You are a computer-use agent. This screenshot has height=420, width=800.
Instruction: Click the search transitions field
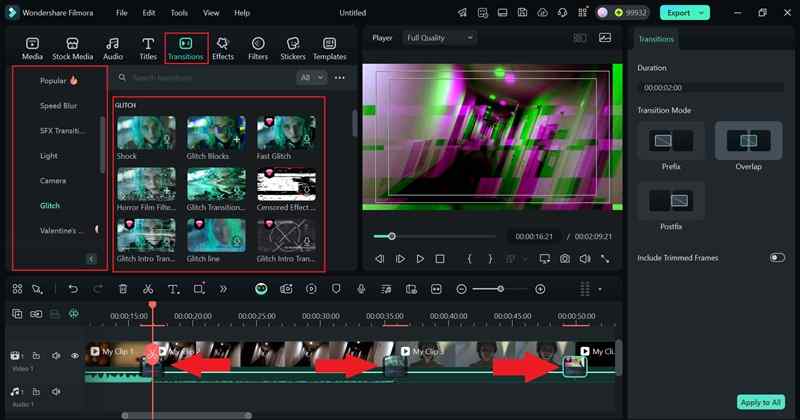[x=209, y=78]
